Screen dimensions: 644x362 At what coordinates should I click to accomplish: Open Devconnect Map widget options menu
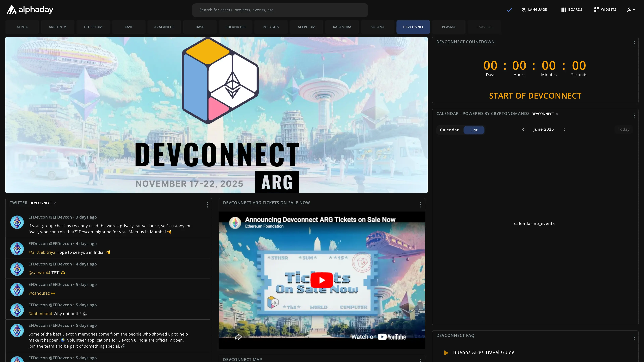point(420,360)
